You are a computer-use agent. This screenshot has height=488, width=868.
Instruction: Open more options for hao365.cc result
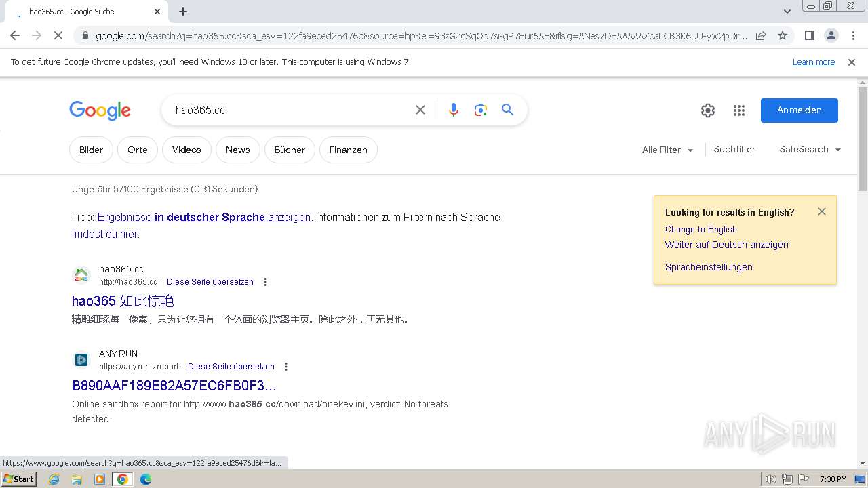(265, 282)
